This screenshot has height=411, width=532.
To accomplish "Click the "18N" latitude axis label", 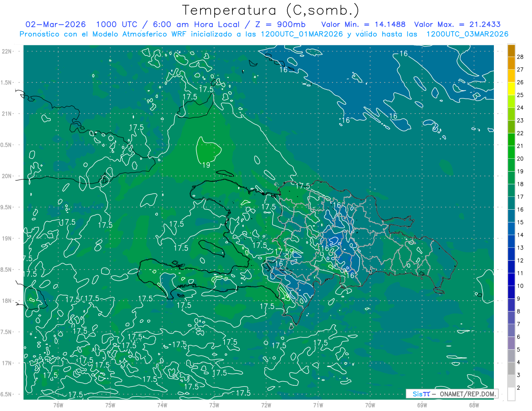I will click(x=7, y=301).
